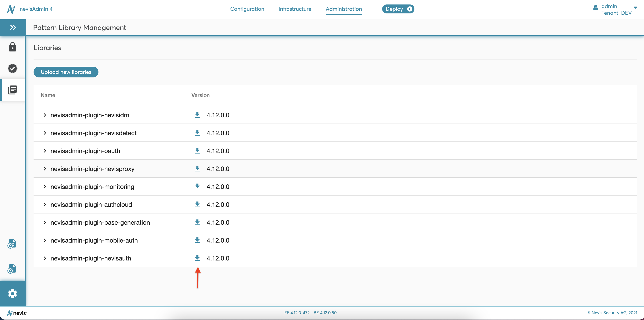644x320 pixels.
Task: Open the verified badge sidebar icon
Action: click(13, 68)
